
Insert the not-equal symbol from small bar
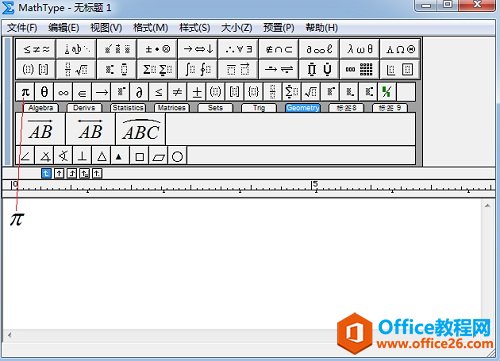pos(178,92)
